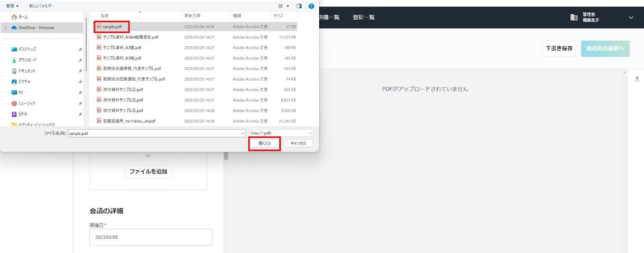Select the sanple.pdf file icon
The height and width of the screenshot is (253, 644).
click(99, 27)
